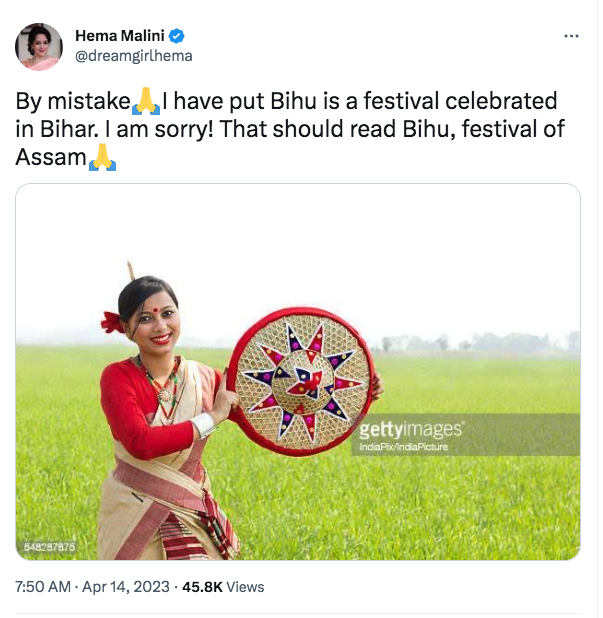Screen dimensions: 603x618
Task: Click the woman's face in the photo
Action: (154, 320)
